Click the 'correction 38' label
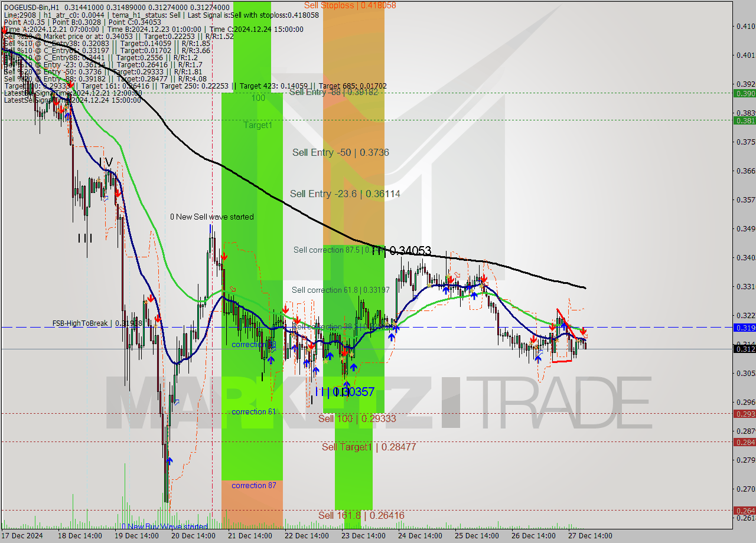The height and width of the screenshot is (543, 756). (254, 345)
